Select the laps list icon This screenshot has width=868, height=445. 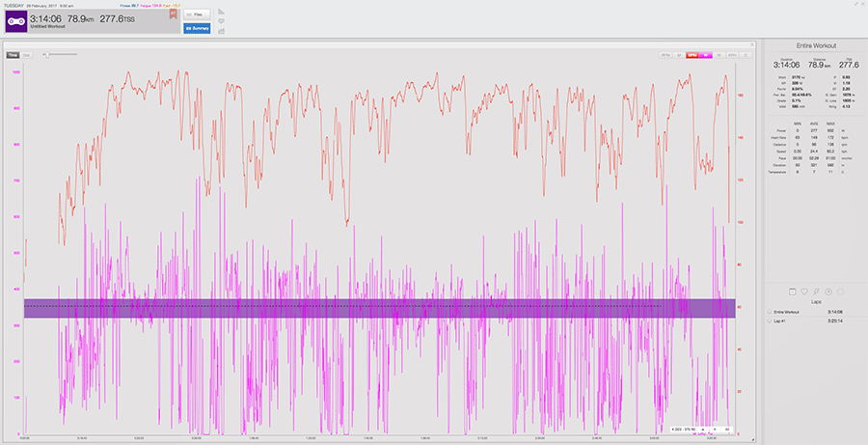click(792, 292)
